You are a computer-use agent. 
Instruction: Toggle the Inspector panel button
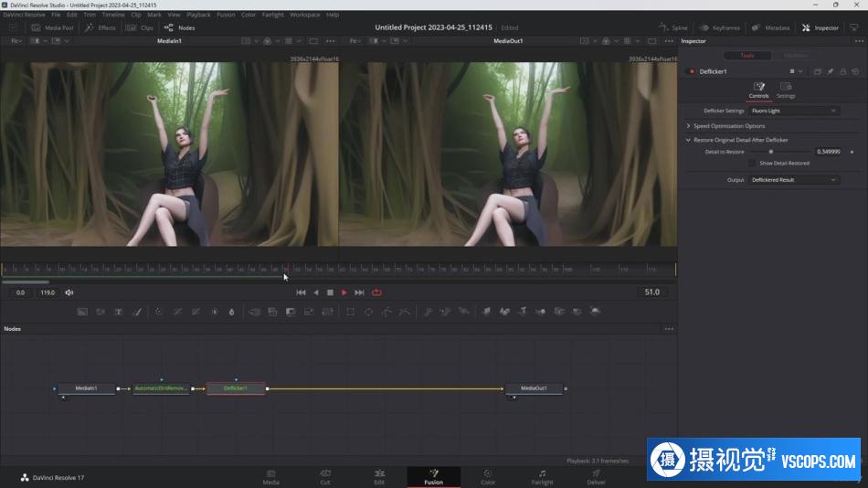[820, 27]
